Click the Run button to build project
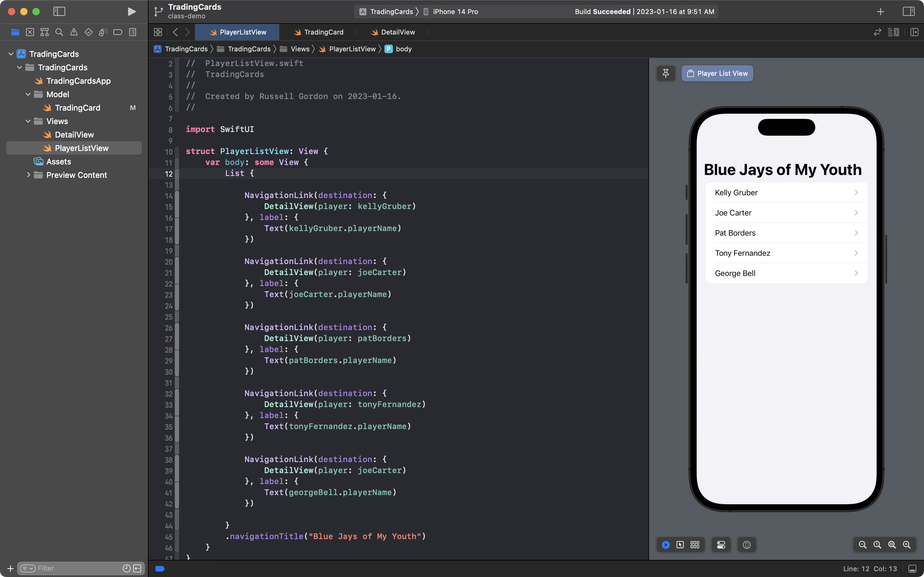This screenshot has height=577, width=924. [x=130, y=11]
